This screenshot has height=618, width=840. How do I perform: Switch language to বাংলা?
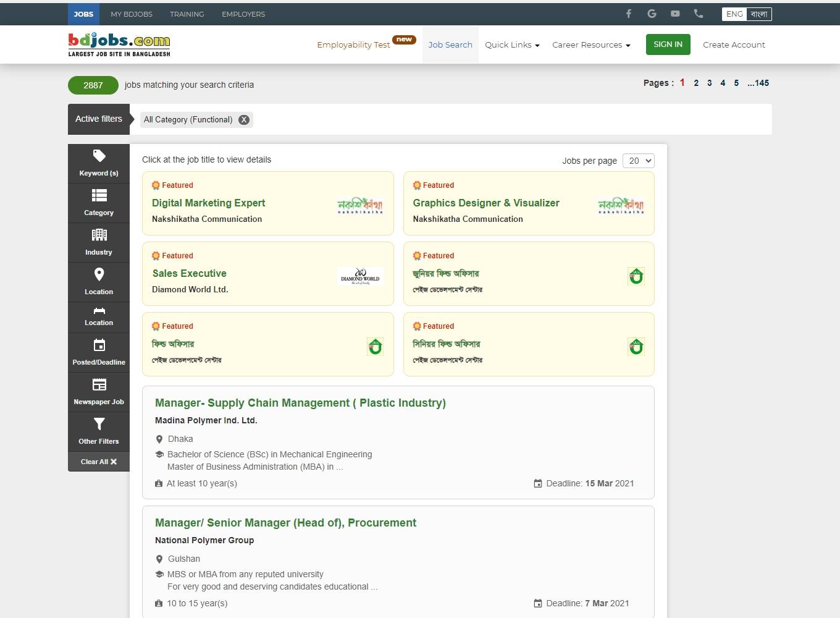(759, 14)
